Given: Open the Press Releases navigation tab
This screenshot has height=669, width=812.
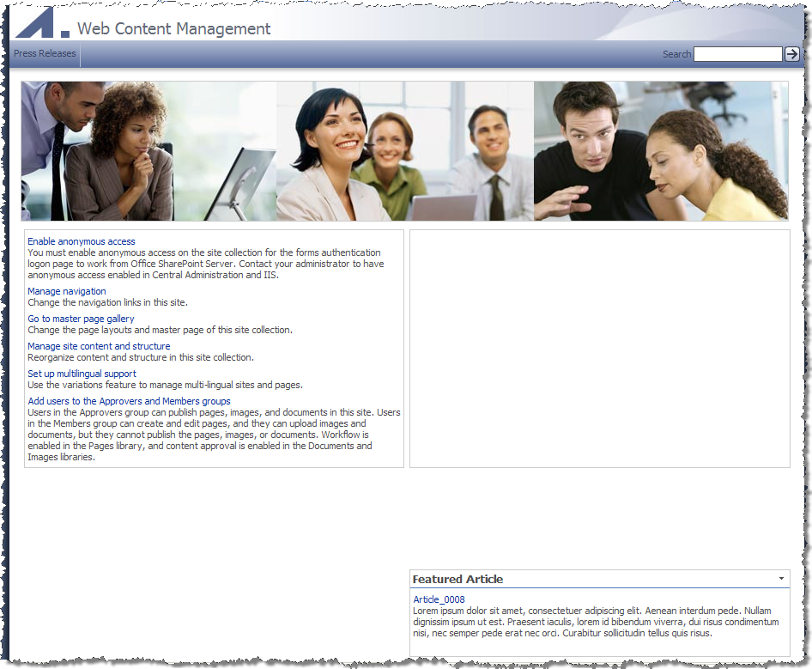Looking at the screenshot, I should [45, 53].
